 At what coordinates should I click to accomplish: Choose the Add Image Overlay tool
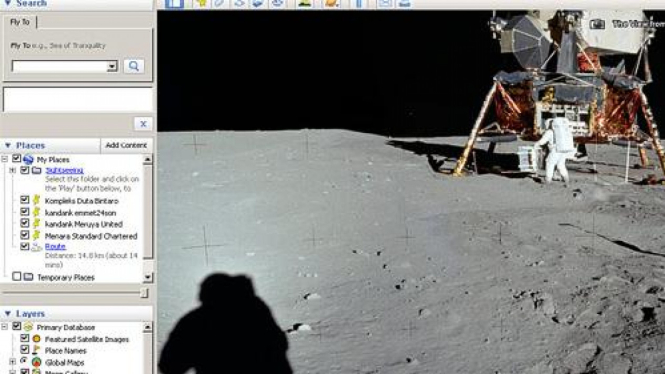coord(258,3)
